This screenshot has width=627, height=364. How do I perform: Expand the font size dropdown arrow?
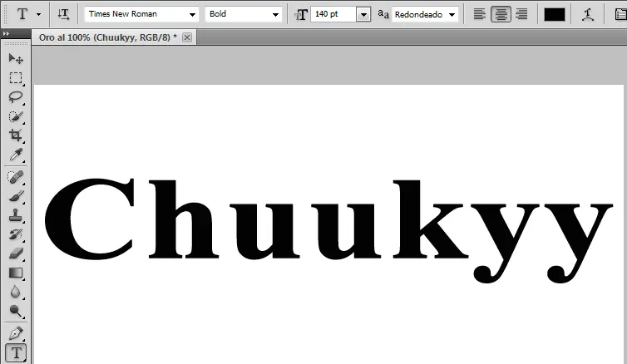pyautogui.click(x=363, y=14)
